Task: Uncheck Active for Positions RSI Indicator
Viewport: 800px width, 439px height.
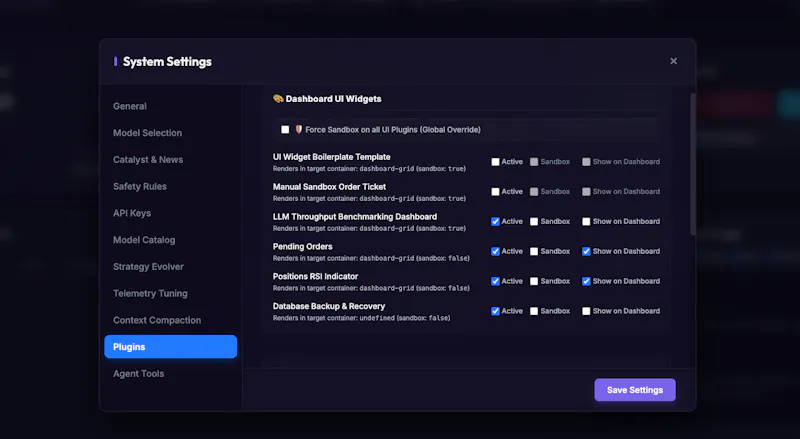Action: [495, 281]
